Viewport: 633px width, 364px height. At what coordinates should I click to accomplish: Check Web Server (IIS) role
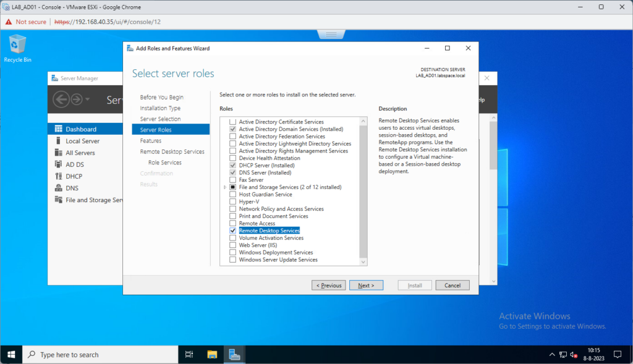point(232,245)
